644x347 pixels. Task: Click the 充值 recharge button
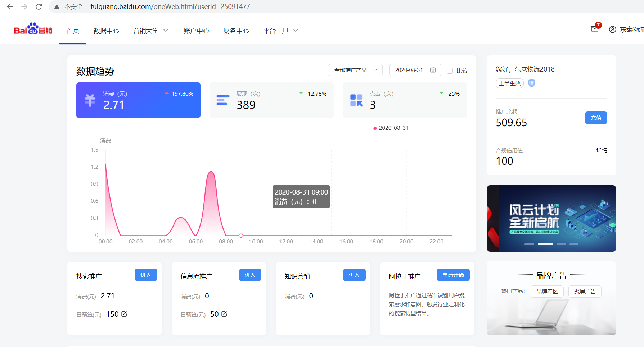(596, 118)
